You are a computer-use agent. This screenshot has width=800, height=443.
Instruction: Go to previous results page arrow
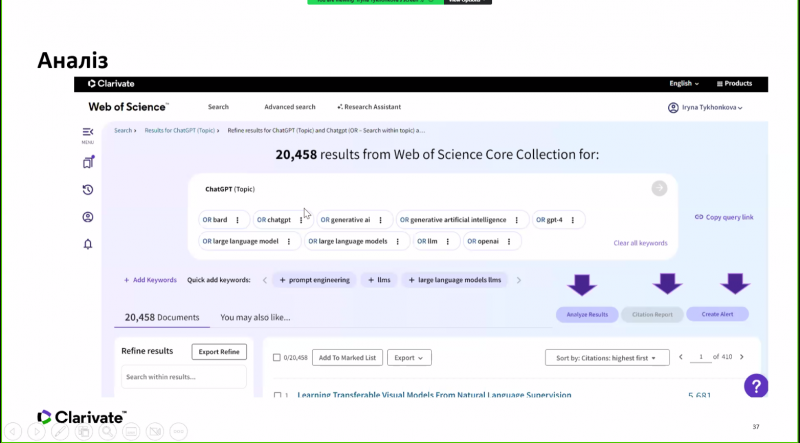click(x=681, y=357)
